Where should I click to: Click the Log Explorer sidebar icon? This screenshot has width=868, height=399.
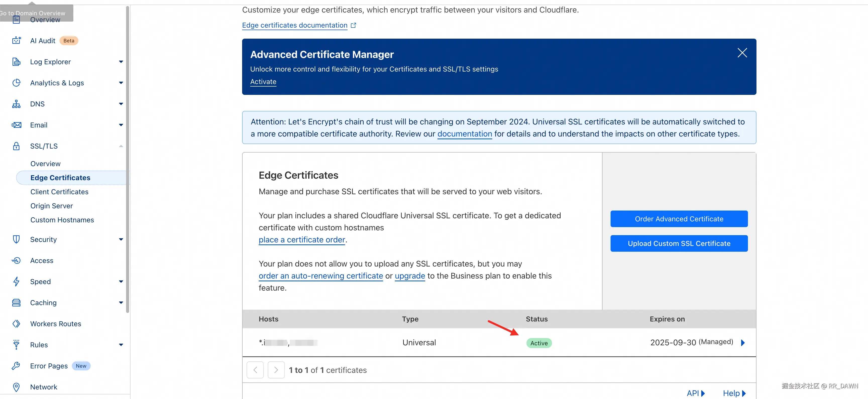click(16, 62)
